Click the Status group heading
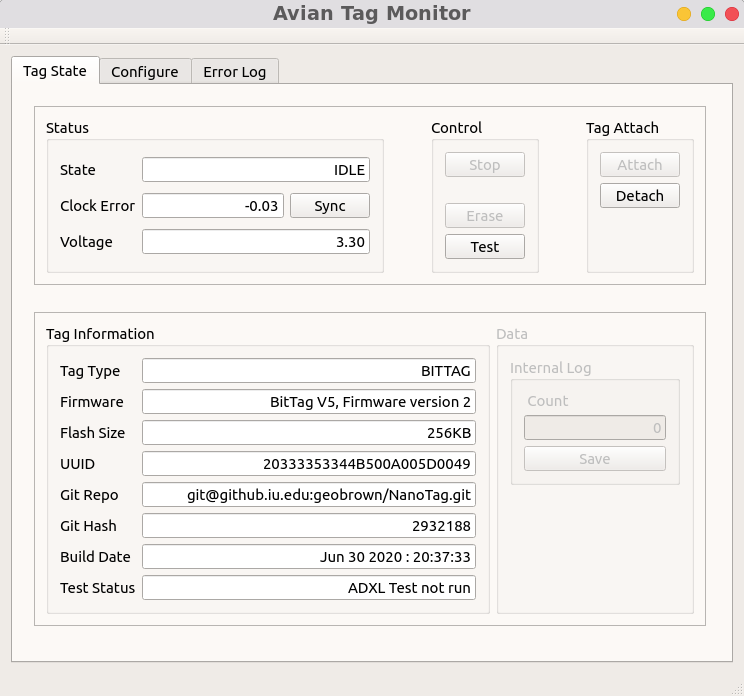 pos(67,128)
